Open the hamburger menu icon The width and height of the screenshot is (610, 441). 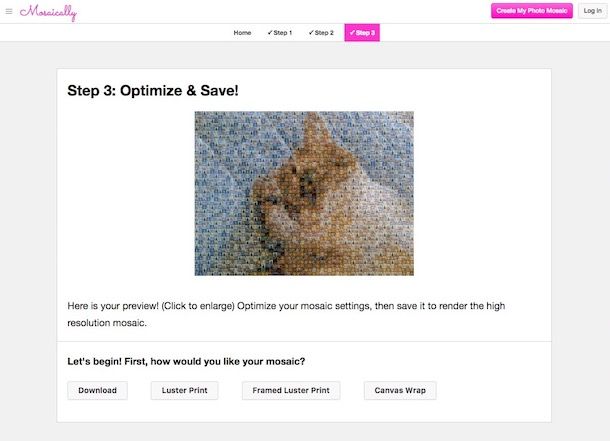point(9,11)
